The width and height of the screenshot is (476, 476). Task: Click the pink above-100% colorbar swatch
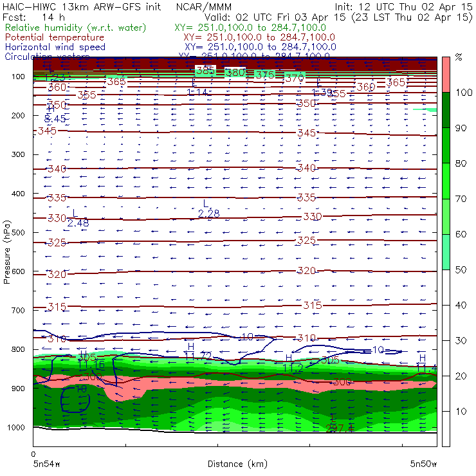(446, 75)
